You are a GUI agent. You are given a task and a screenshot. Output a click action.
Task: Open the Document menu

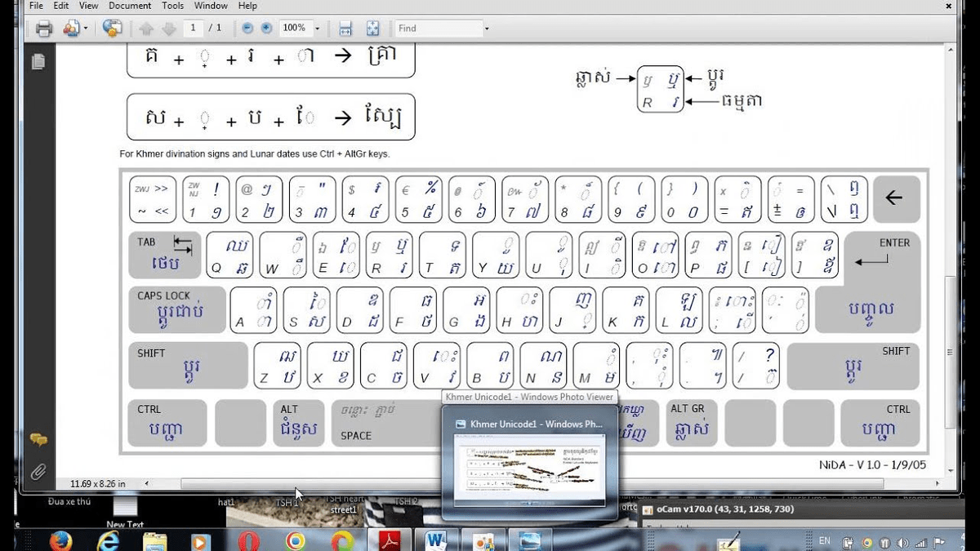130,6
